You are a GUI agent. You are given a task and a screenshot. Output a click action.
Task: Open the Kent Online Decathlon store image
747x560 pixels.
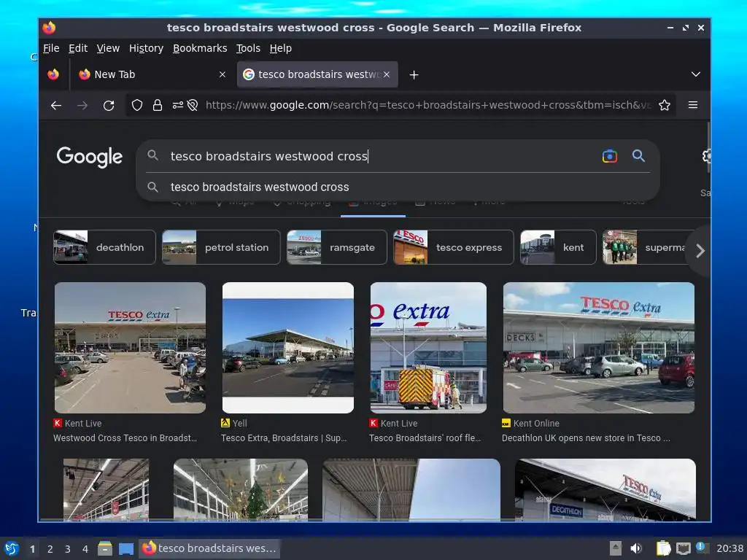click(x=599, y=348)
